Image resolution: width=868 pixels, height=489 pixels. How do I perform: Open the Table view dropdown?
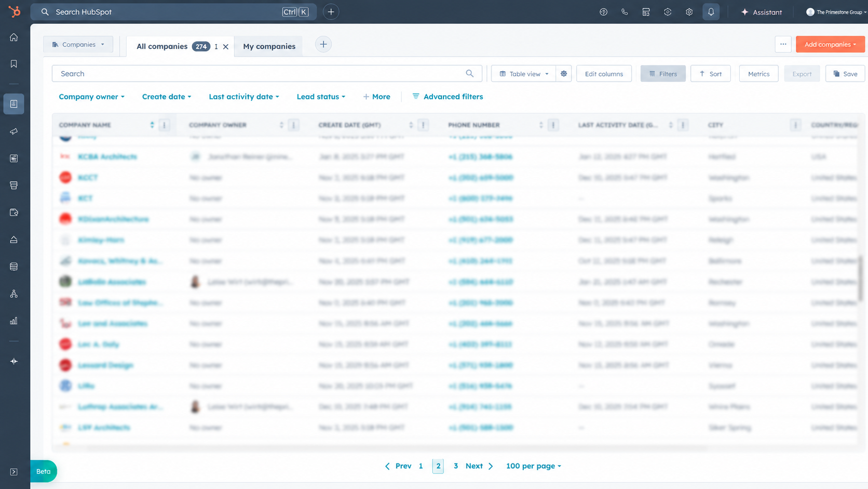pos(523,74)
